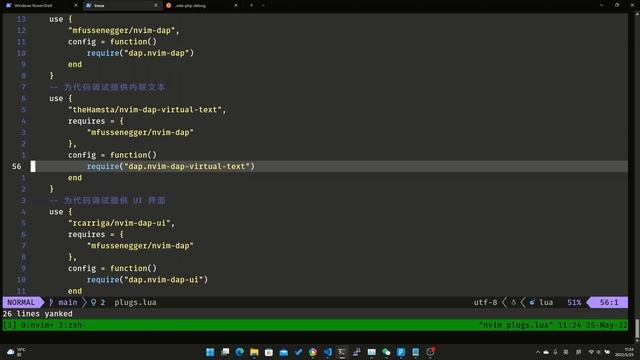Open the php-debug terminal tab
The height and width of the screenshot is (360, 640).
[x=202, y=6]
